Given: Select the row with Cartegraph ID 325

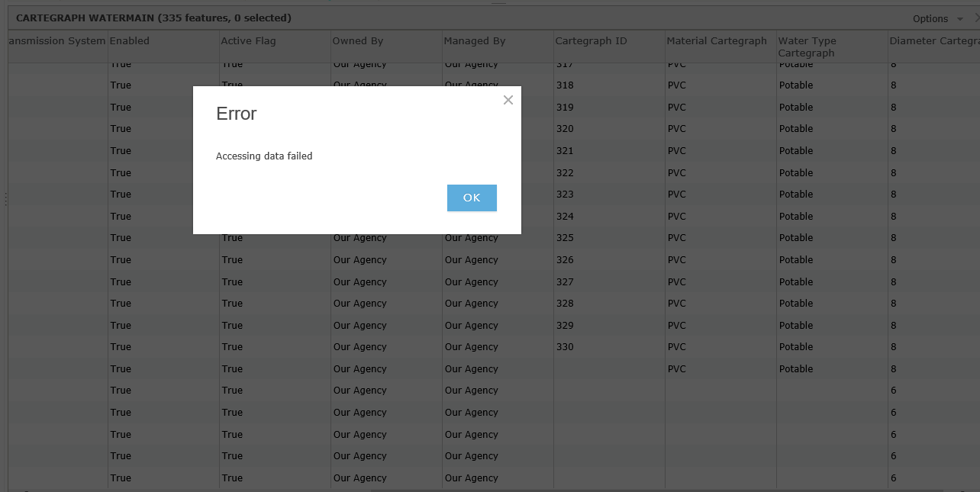Looking at the screenshot, I should [565, 238].
